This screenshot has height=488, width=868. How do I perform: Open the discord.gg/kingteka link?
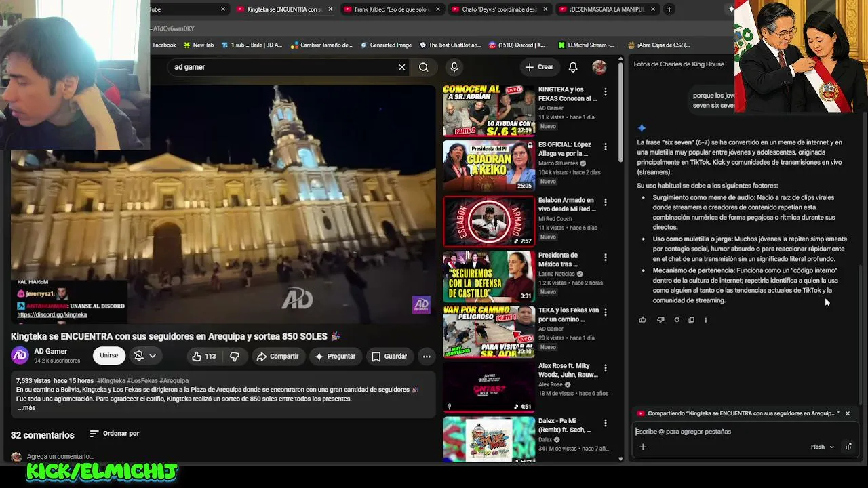tap(52, 315)
